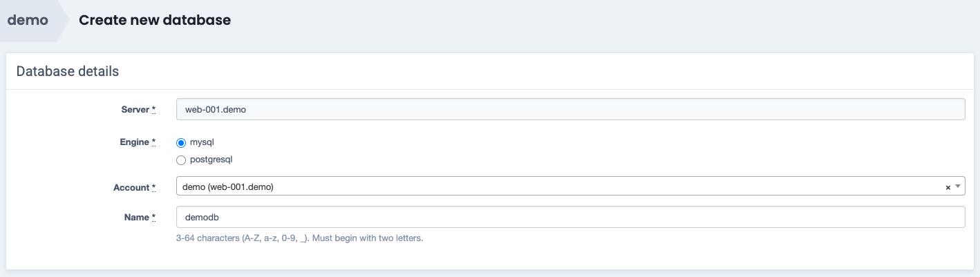Click the Engine required asterisk

[x=153, y=142]
